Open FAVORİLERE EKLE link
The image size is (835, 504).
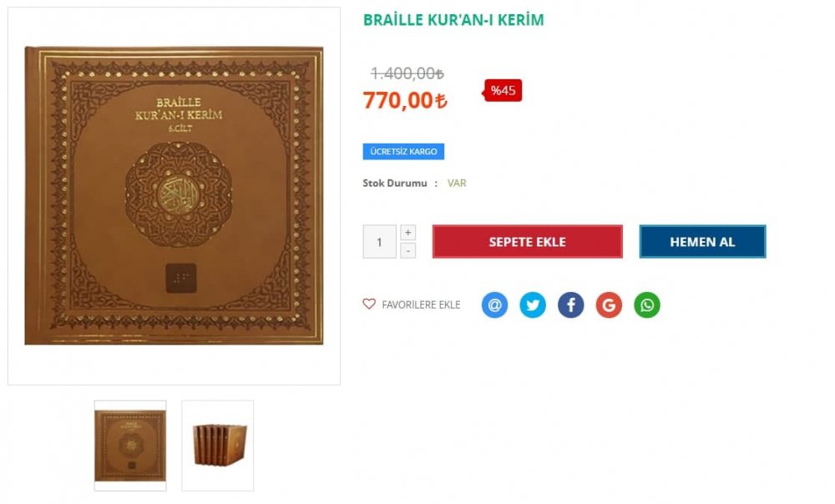[x=421, y=305]
